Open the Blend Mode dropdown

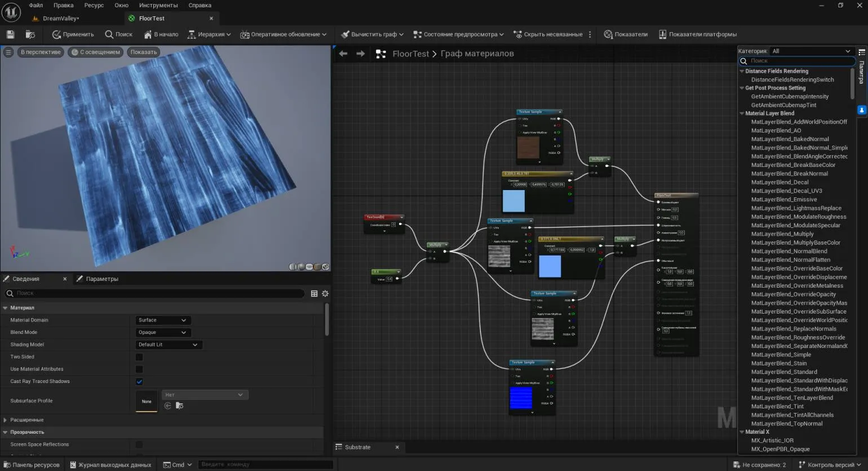point(162,332)
